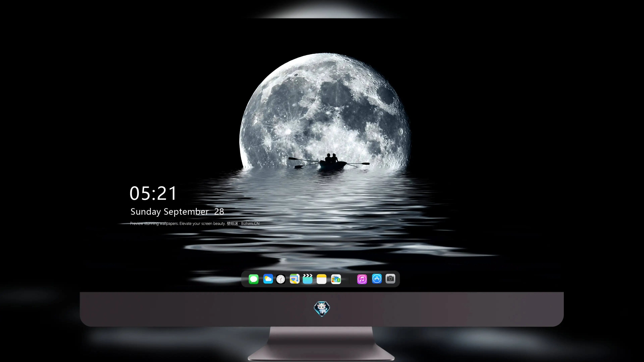Open the yellow Notes app
Image resolution: width=644 pixels, height=362 pixels.
(321, 279)
